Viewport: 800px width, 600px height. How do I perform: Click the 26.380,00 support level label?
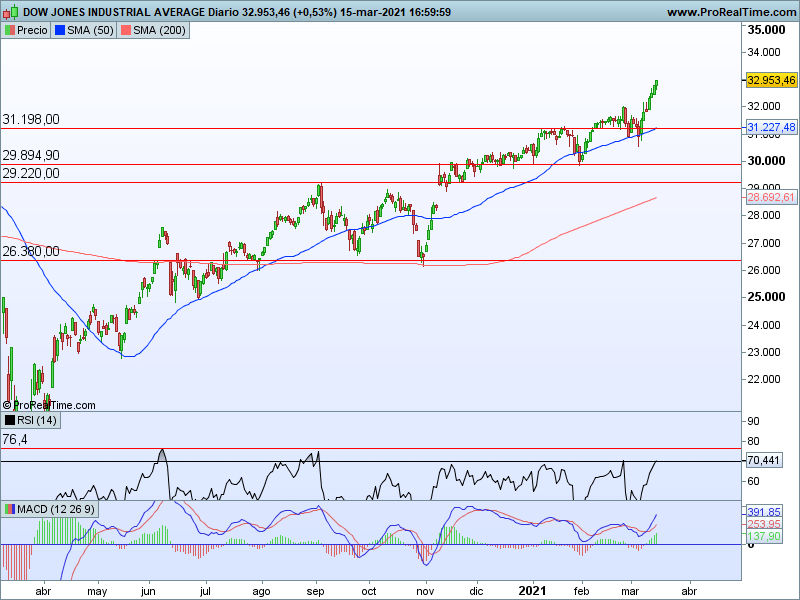tap(31, 251)
